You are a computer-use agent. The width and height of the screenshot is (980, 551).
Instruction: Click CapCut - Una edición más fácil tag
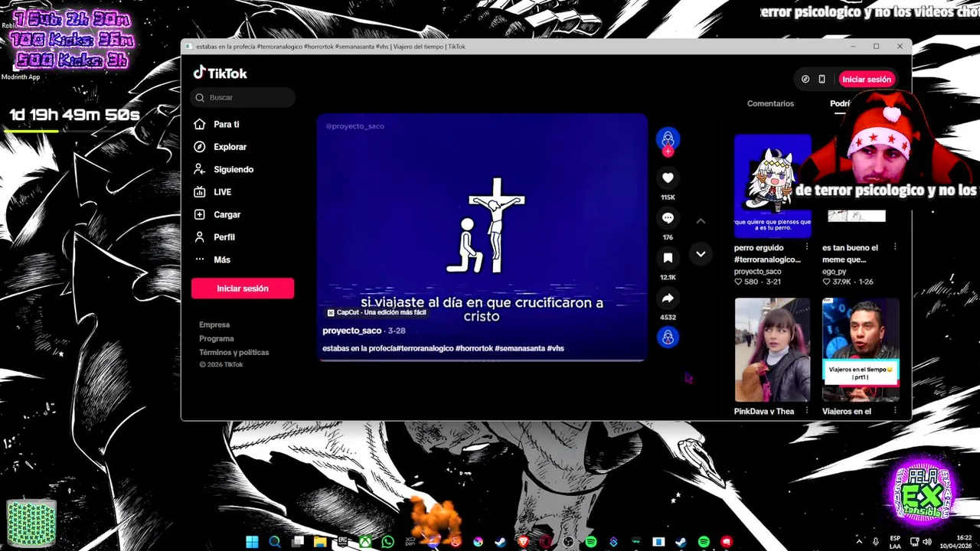point(377,312)
